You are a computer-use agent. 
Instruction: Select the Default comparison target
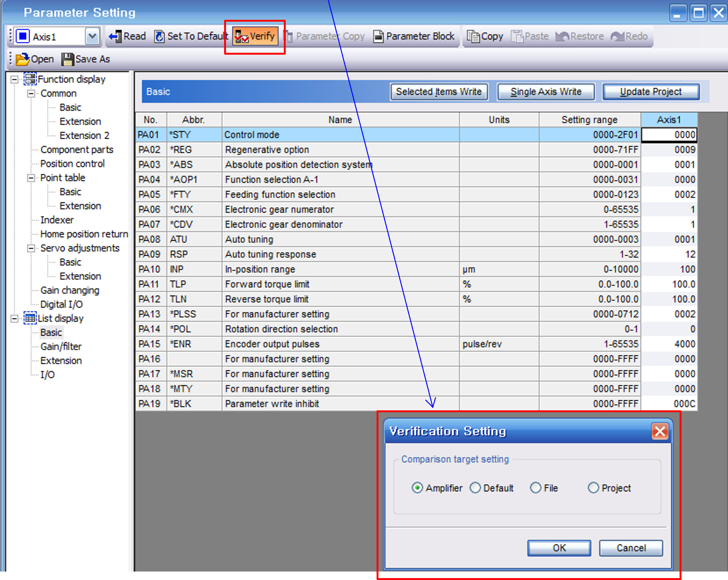(475, 488)
